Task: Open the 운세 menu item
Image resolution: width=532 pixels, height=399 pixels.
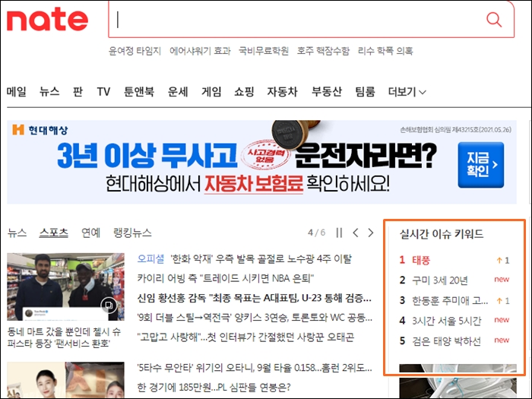Action: click(x=178, y=92)
